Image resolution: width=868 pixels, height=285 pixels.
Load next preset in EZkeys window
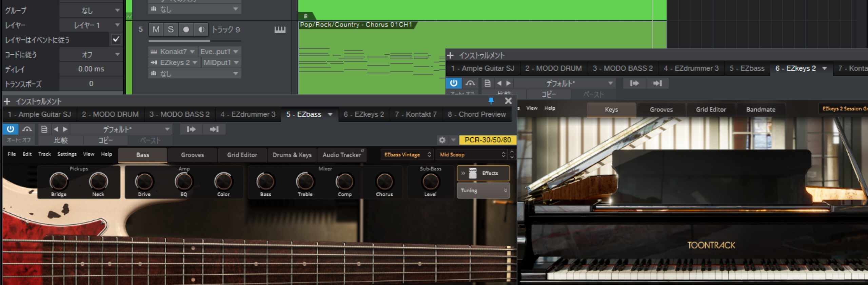pyautogui.click(x=508, y=83)
